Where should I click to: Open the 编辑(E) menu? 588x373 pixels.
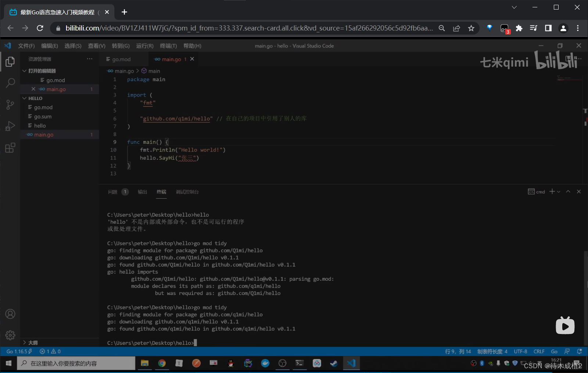[x=50, y=46]
